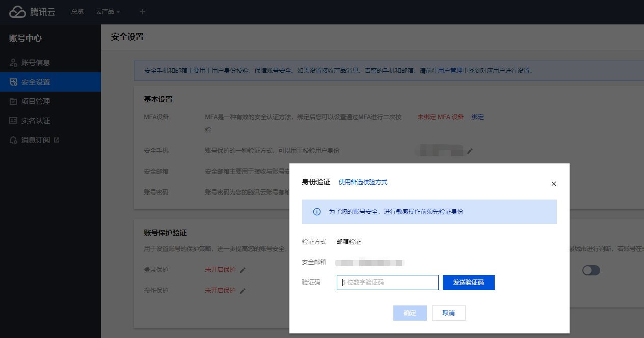Viewport: 644px width, 338px height.
Task: Click the 账号中心 sidebar heading
Action: click(25, 38)
